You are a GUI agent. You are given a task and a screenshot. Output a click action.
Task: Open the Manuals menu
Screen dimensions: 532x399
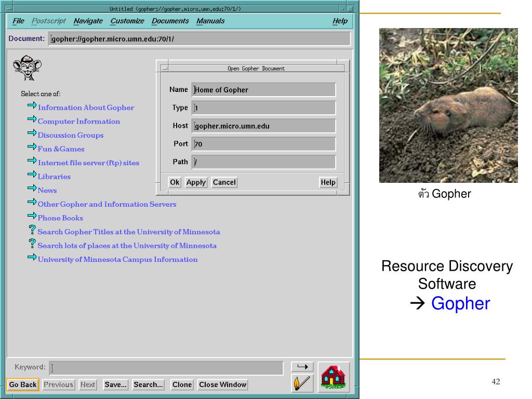pos(210,21)
